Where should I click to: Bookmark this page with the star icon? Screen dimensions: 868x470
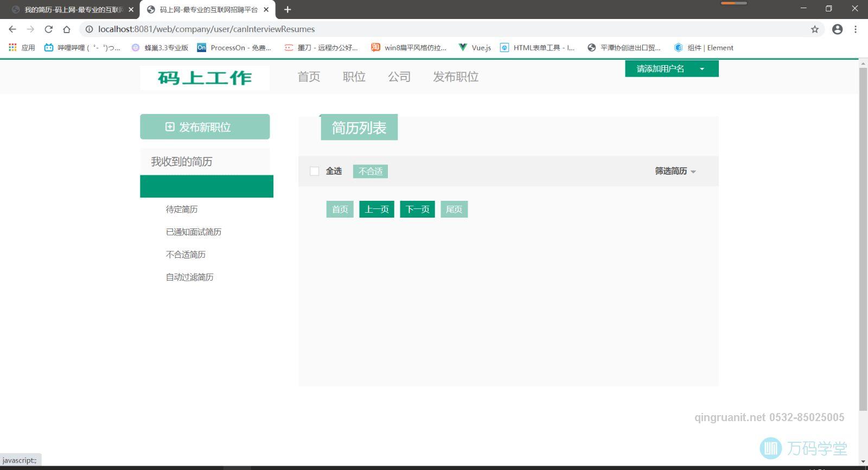click(814, 29)
